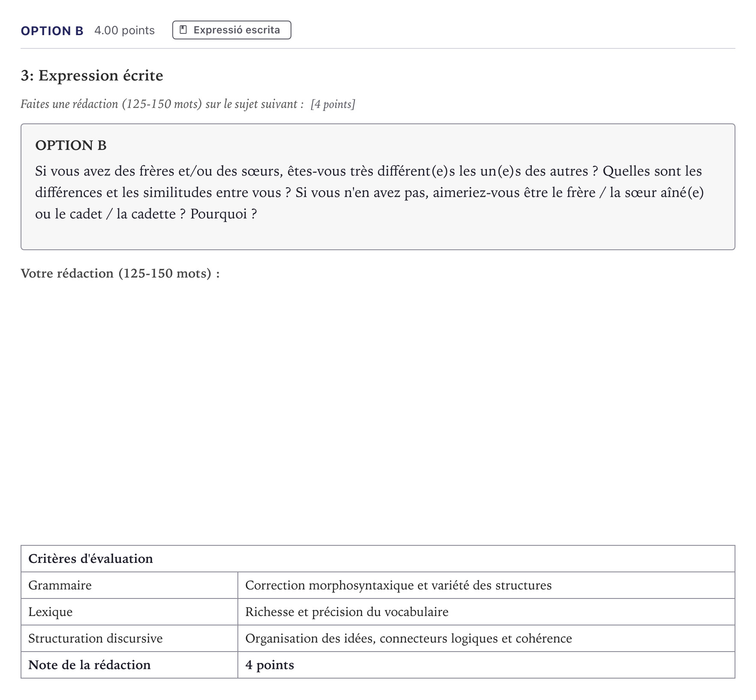Click the OPTION B header label

(52, 31)
